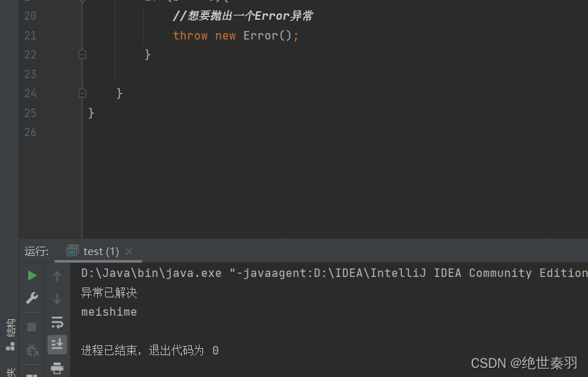
Task: Click console output '异常已解决'
Action: [x=109, y=292]
